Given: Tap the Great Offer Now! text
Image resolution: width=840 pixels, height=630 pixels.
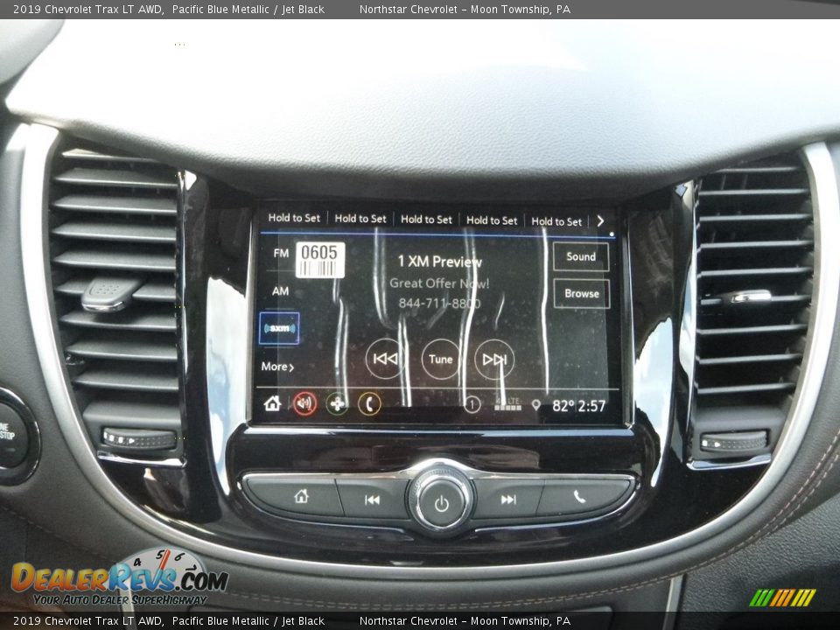Looking at the screenshot, I should 439,283.
